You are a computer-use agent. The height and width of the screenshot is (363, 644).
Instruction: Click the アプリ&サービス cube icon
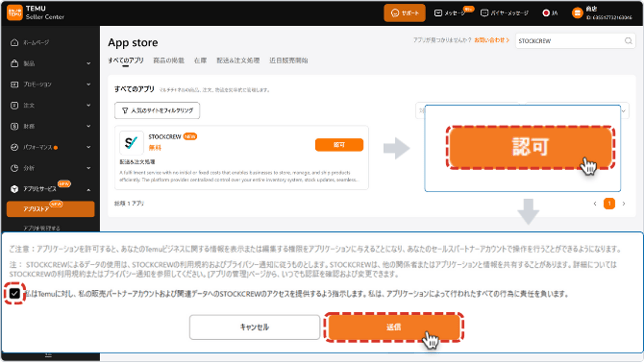(14, 189)
